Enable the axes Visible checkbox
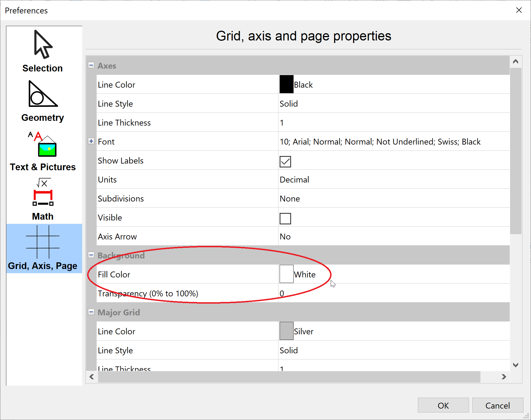The image size is (531, 420). (x=285, y=219)
